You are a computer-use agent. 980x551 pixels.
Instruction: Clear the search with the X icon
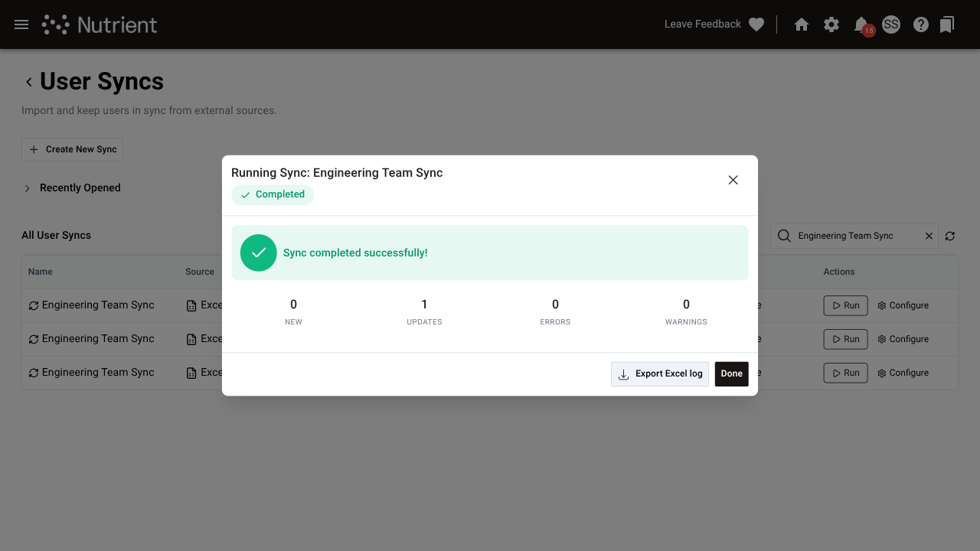tap(929, 236)
